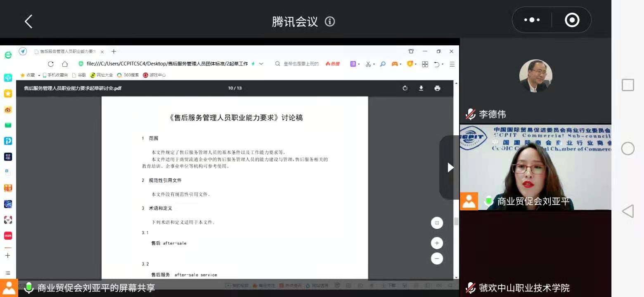
Task: Open the 谷歌 bookmark
Action: click(x=79, y=75)
